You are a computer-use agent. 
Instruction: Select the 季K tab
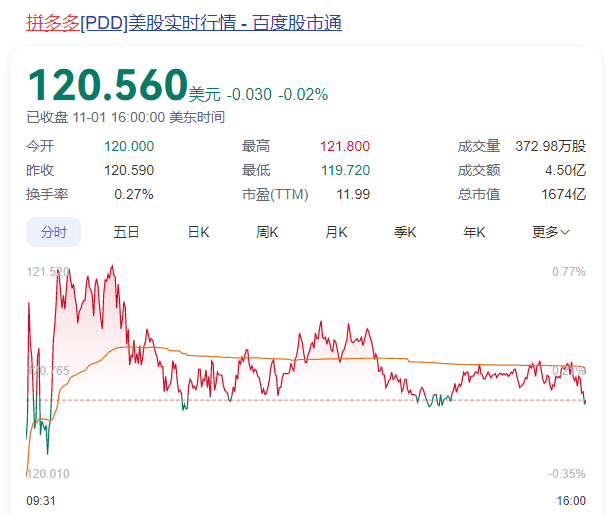405,232
